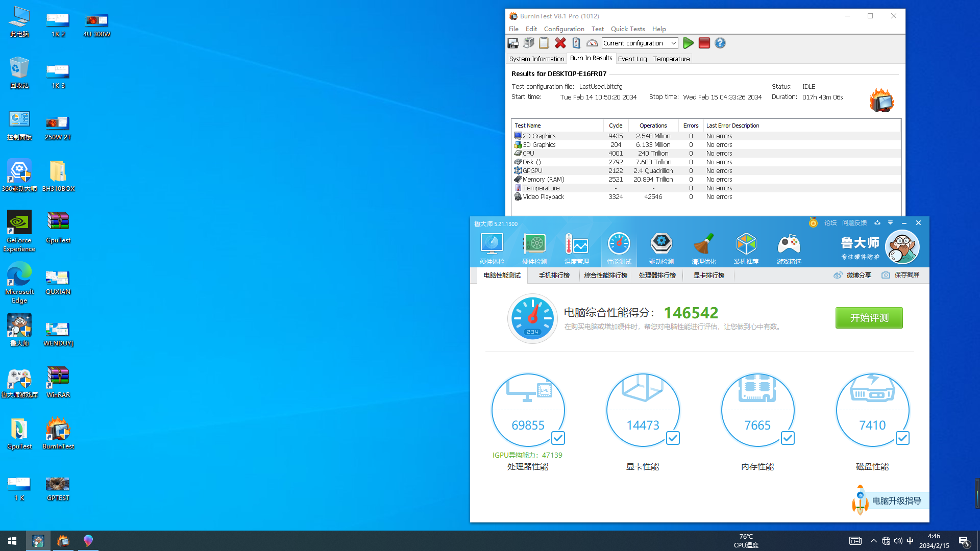Click the BurnInTest print results icon

tap(528, 43)
